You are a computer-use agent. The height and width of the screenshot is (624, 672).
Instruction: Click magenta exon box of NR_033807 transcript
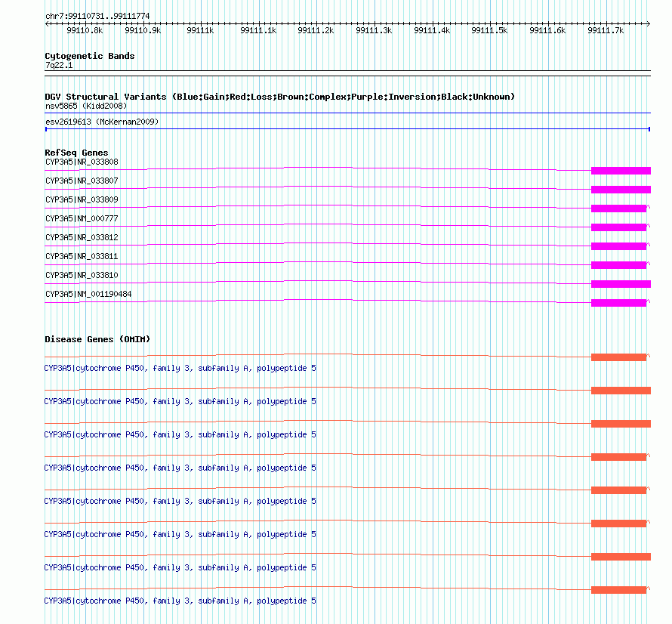(621, 190)
